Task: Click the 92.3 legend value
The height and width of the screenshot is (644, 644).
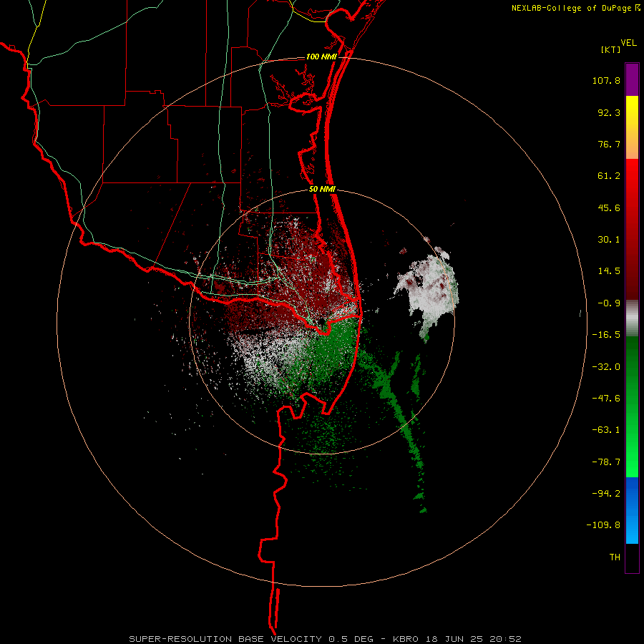Action: [x=609, y=112]
